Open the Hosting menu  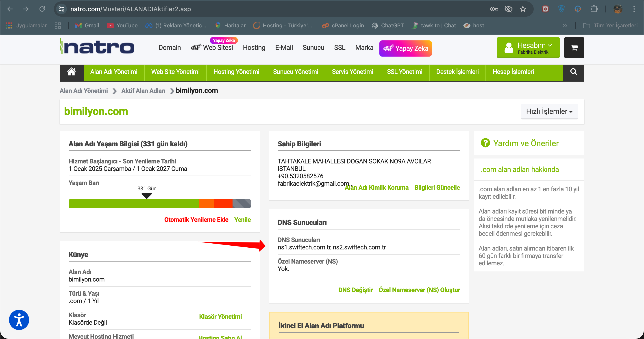coord(254,48)
